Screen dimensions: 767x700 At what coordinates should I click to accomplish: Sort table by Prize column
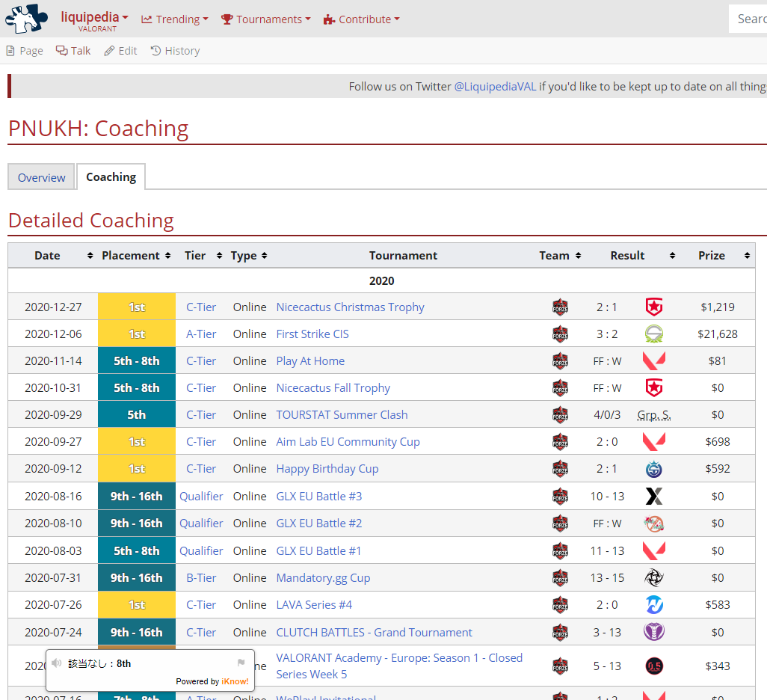click(x=747, y=256)
